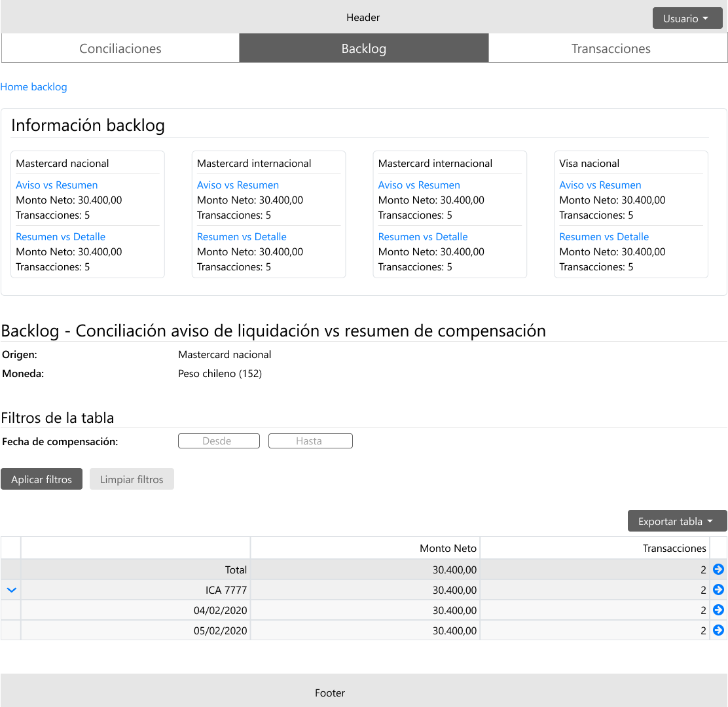This screenshot has width=728, height=707.
Task: Switch to the Conciliaciones tab
Action: tap(120, 48)
